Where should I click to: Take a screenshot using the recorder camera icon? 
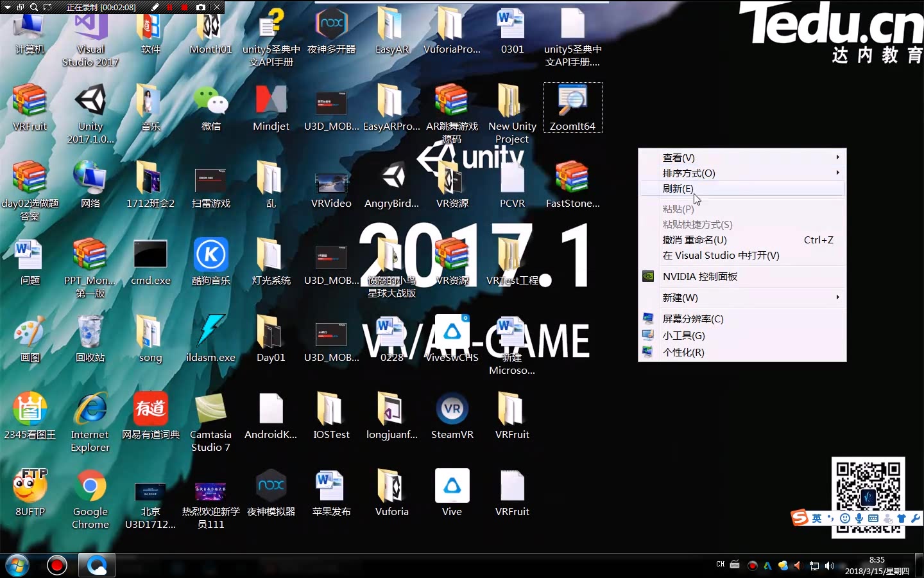[201, 7]
